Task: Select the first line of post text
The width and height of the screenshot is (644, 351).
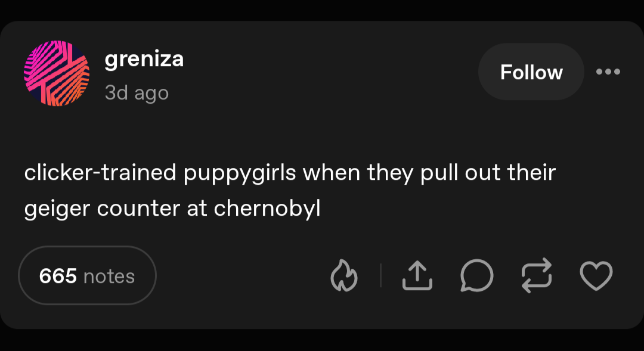Action: (x=290, y=173)
